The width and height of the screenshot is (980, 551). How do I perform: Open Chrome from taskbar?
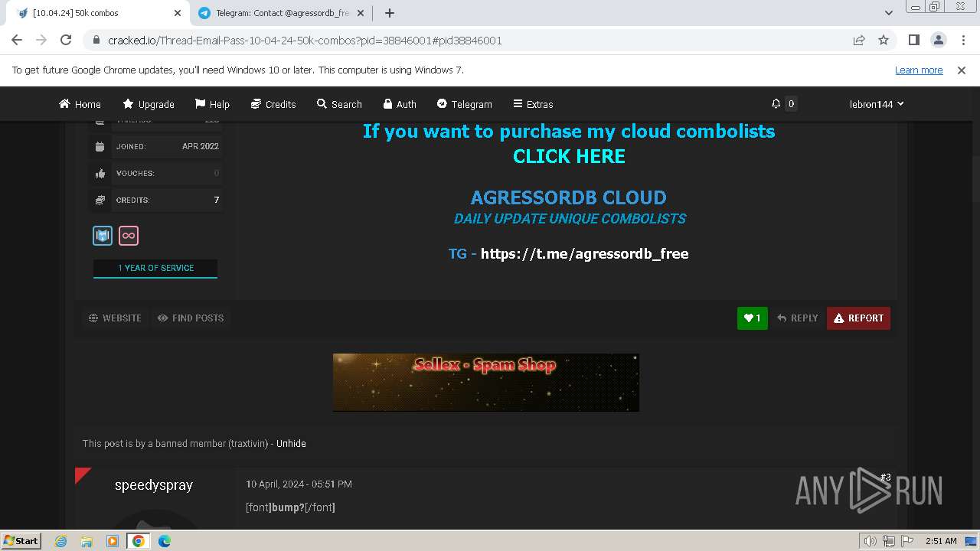coord(139,541)
